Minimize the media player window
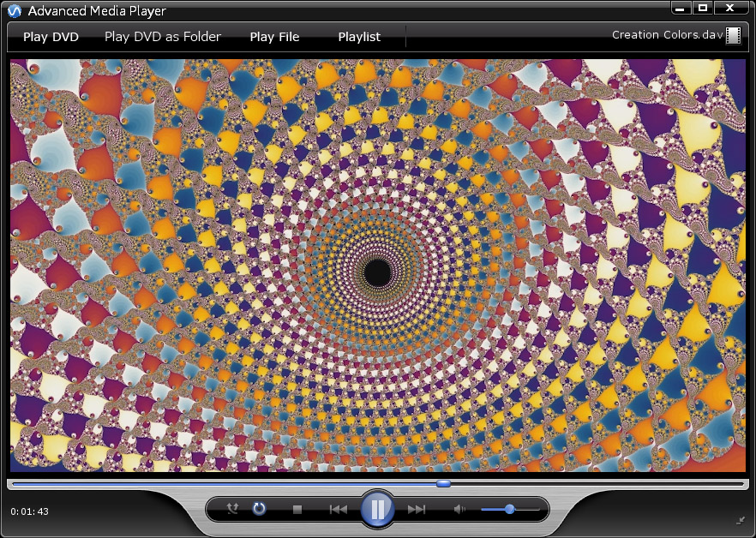Image resolution: width=756 pixels, height=538 pixels. [681, 9]
